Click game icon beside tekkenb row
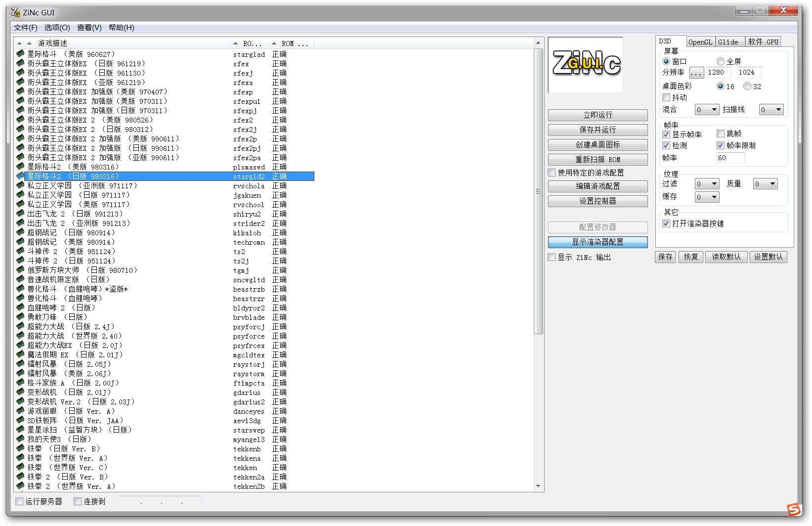812x526 pixels. [x=20, y=448]
